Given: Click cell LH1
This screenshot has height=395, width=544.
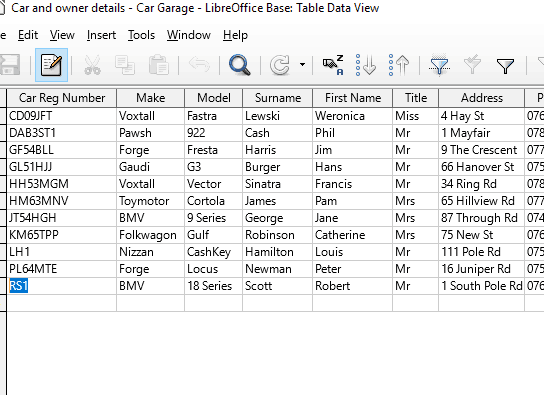Looking at the screenshot, I should tap(62, 252).
